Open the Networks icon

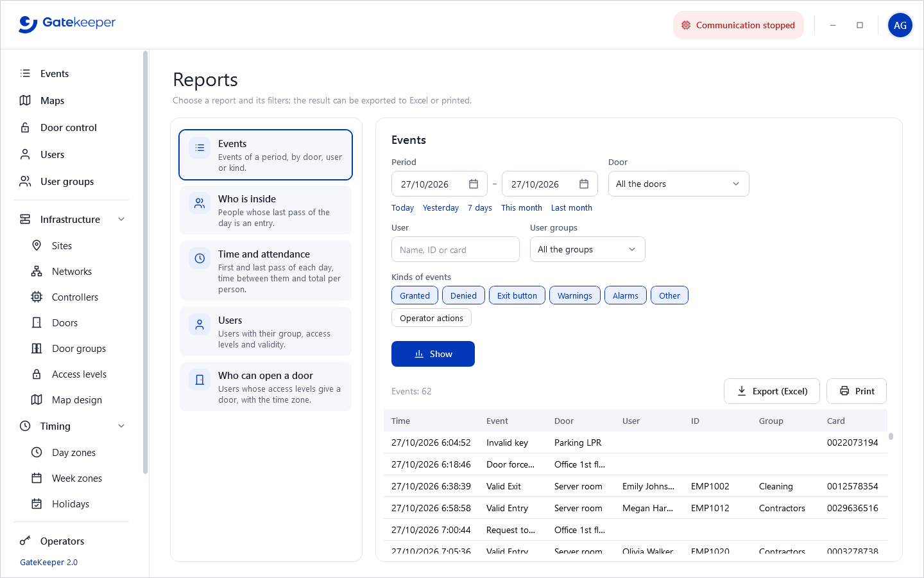tap(37, 271)
